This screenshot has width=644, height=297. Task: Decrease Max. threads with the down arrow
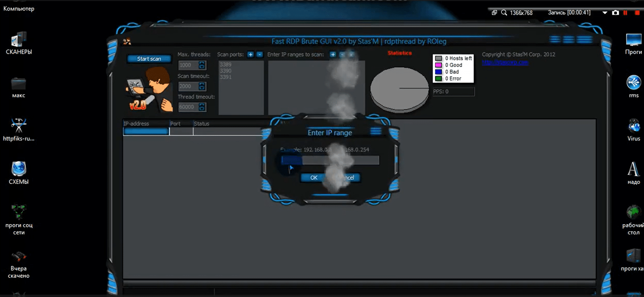pos(202,67)
